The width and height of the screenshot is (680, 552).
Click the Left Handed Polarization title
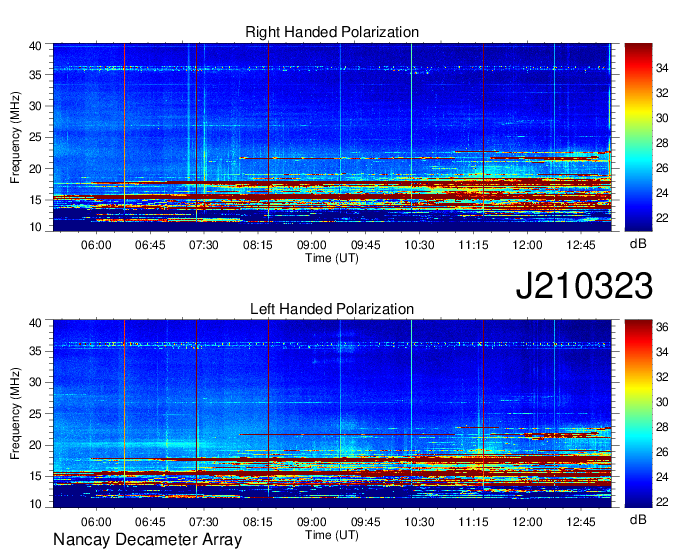pos(332,309)
